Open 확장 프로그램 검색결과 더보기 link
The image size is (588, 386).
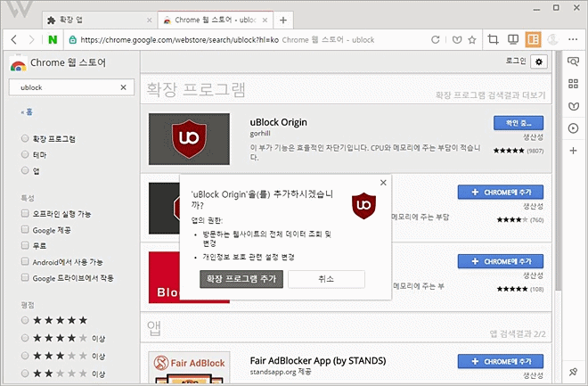click(490, 94)
